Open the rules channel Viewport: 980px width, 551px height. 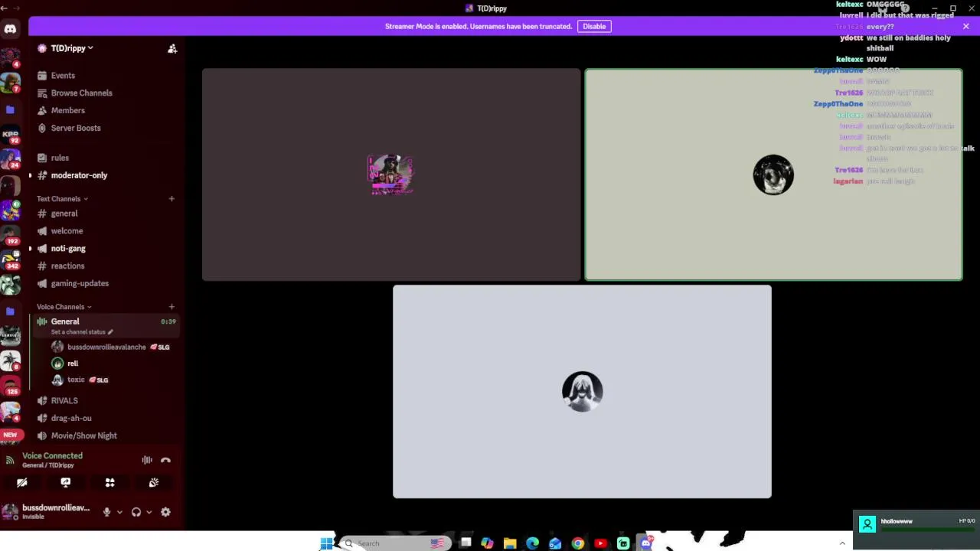coord(60,158)
